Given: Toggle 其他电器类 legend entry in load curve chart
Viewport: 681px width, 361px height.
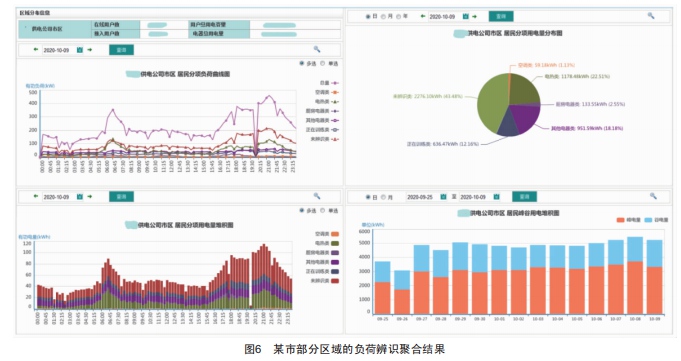Looking at the screenshot, I should click(x=322, y=120).
